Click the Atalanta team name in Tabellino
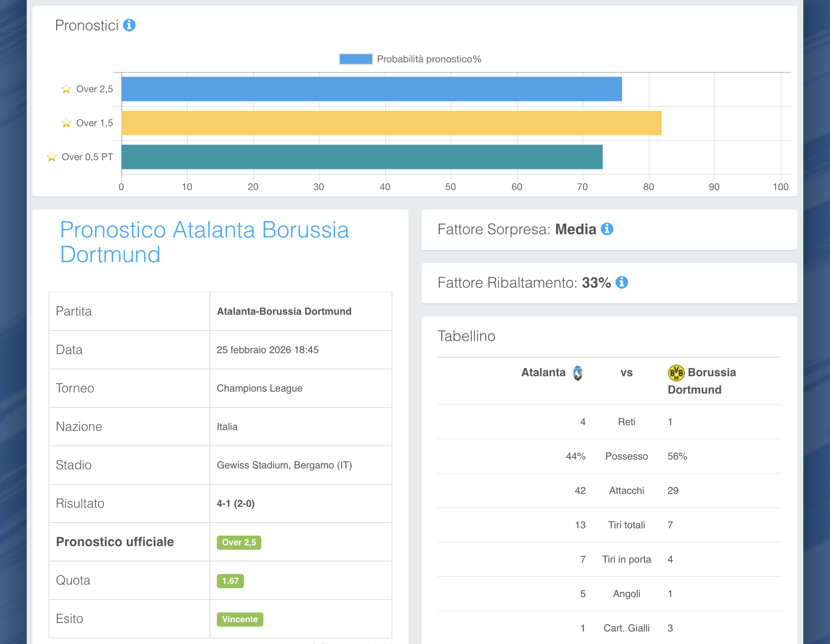Viewport: 830px width, 644px height. tap(543, 372)
